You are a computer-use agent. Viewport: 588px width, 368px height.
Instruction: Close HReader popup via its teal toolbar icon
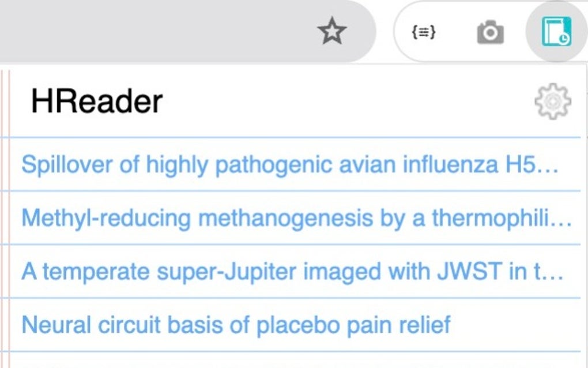[556, 32]
